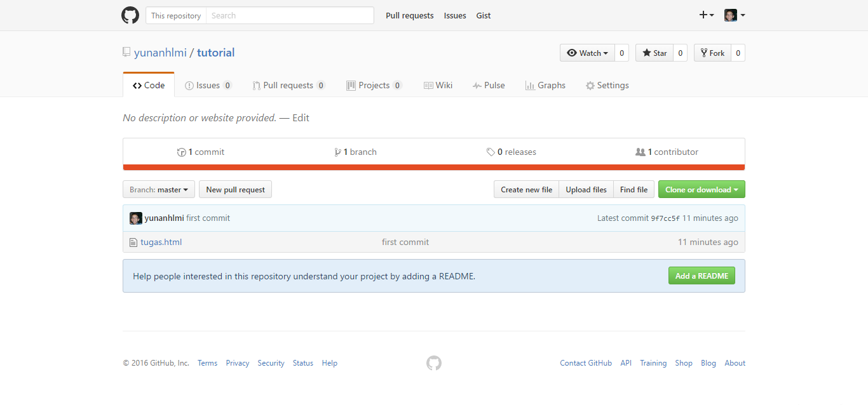The image size is (868, 405).
Task: Open Gist from the top navigation
Action: [484, 15]
